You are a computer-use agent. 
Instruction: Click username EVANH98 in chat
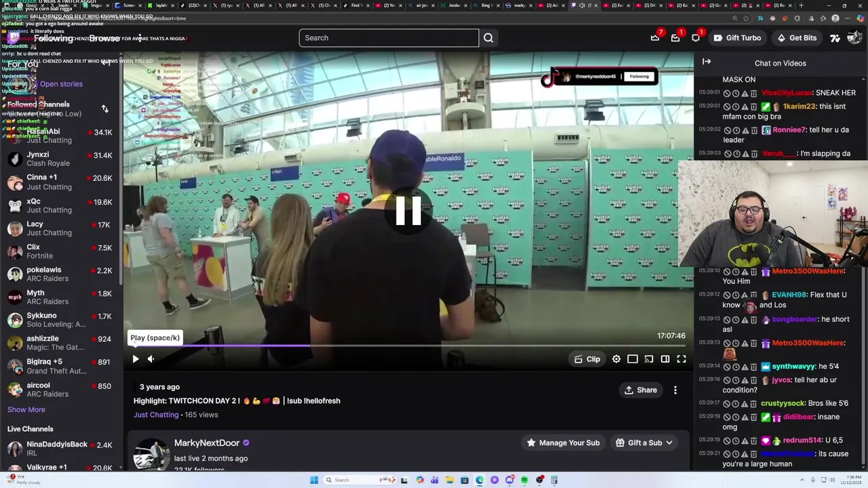791,295
